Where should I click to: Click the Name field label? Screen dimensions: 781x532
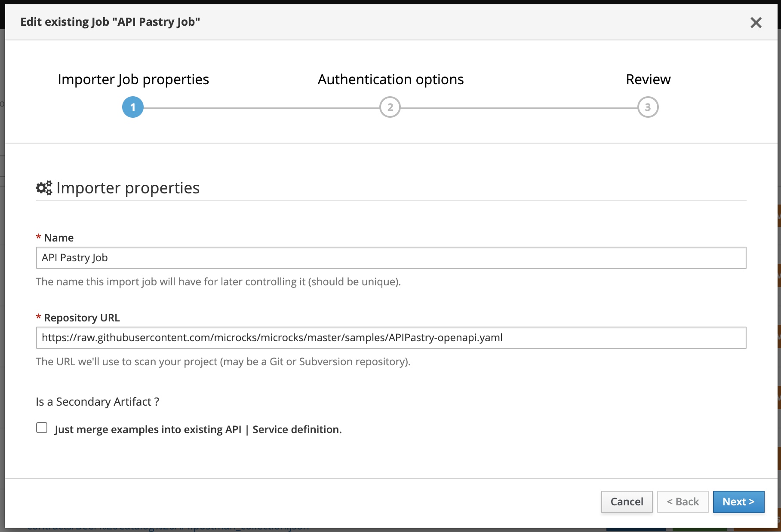point(58,238)
